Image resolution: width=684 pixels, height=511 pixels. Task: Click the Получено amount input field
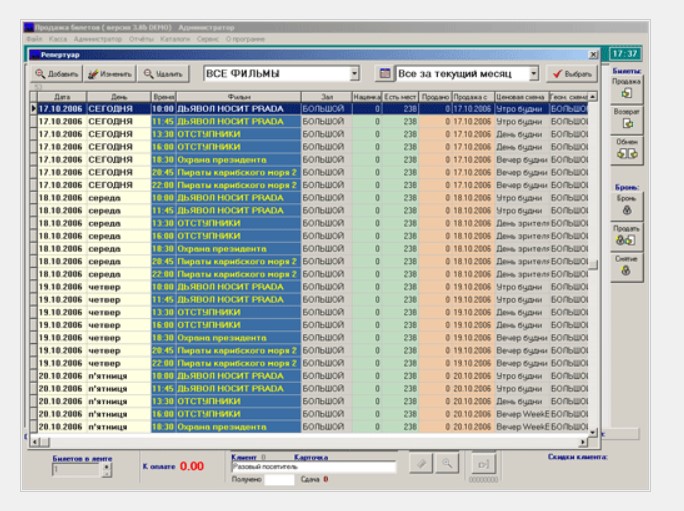(x=279, y=479)
